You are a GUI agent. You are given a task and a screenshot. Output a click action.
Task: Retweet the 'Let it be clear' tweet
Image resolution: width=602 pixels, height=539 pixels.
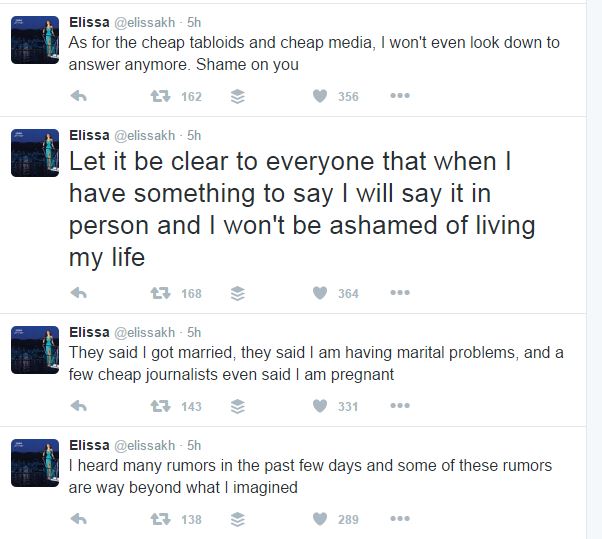coord(160,293)
